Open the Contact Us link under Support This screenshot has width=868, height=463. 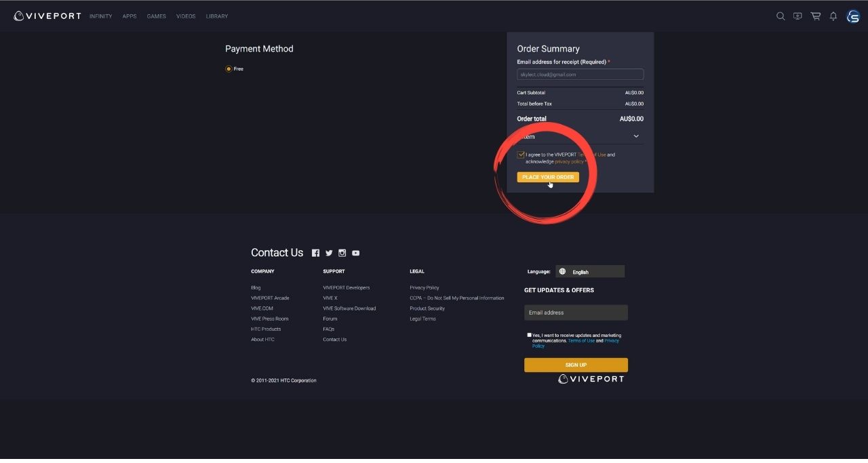(335, 340)
